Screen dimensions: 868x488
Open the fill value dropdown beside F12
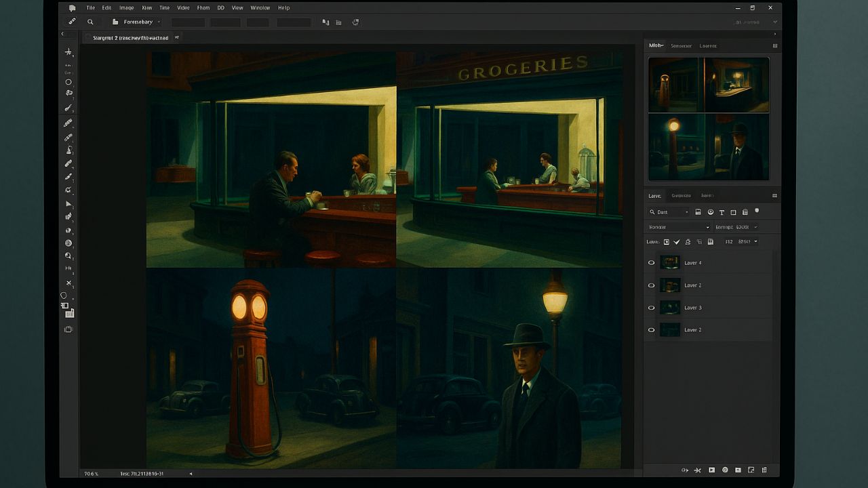coord(747,242)
